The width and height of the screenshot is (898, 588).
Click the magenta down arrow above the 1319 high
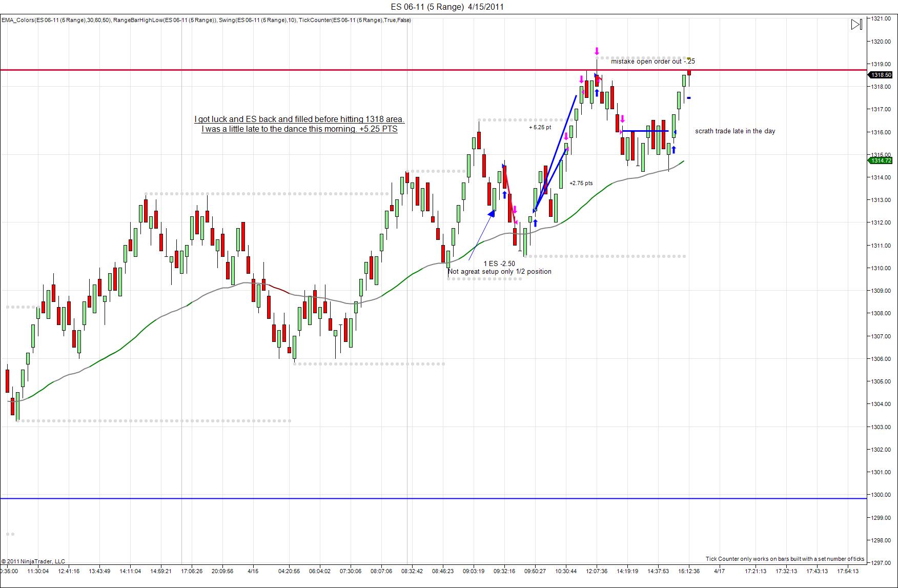[597, 51]
